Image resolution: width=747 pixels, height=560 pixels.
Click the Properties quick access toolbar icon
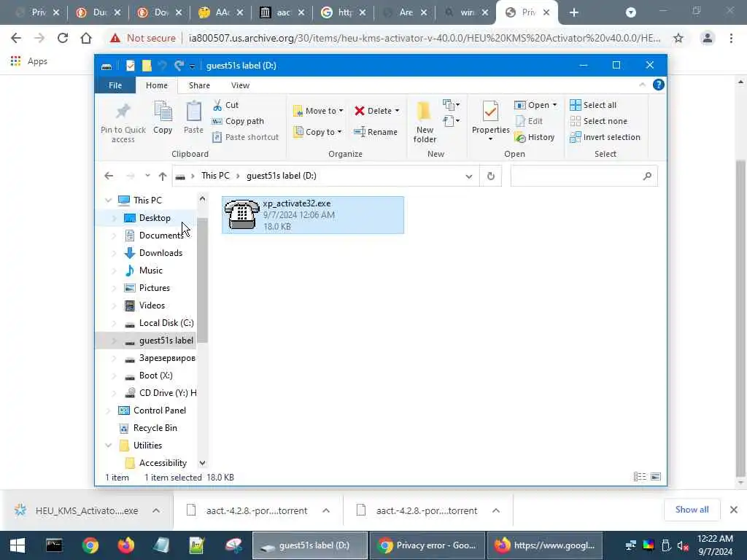tap(130, 66)
